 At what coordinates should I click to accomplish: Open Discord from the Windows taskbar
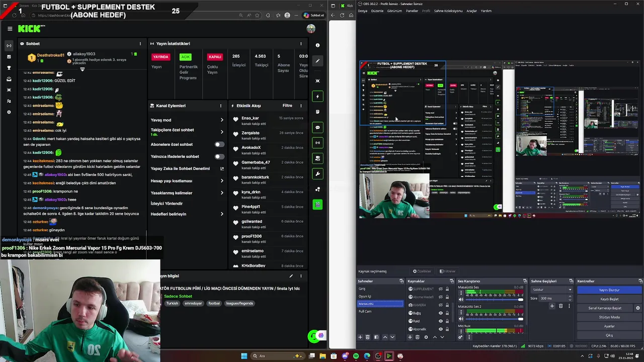[x=345, y=356]
